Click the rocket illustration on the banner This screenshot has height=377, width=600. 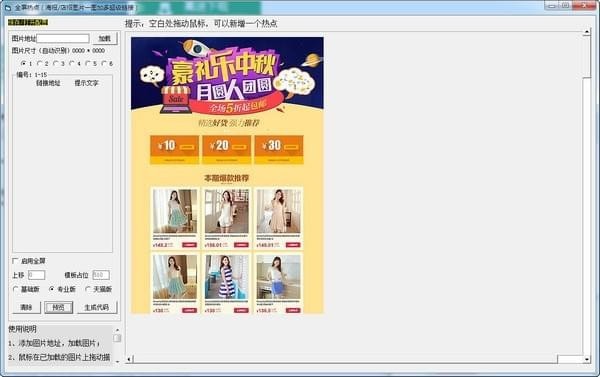196,49
